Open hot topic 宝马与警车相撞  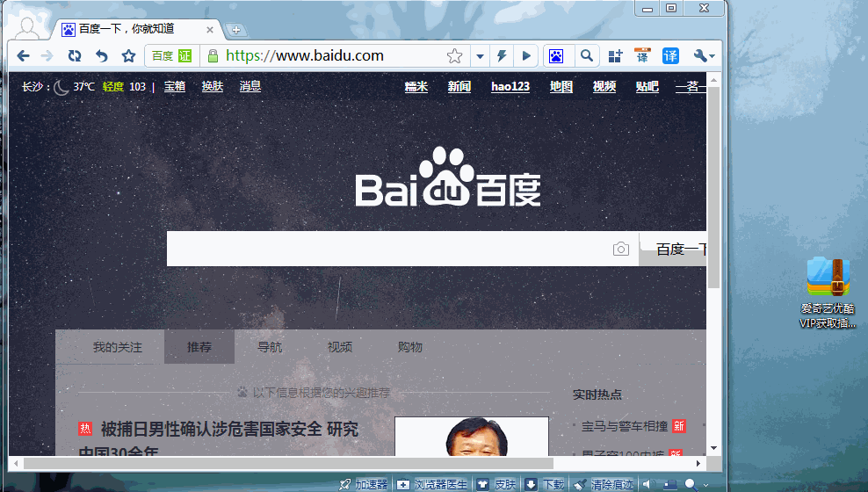pyautogui.click(x=625, y=426)
